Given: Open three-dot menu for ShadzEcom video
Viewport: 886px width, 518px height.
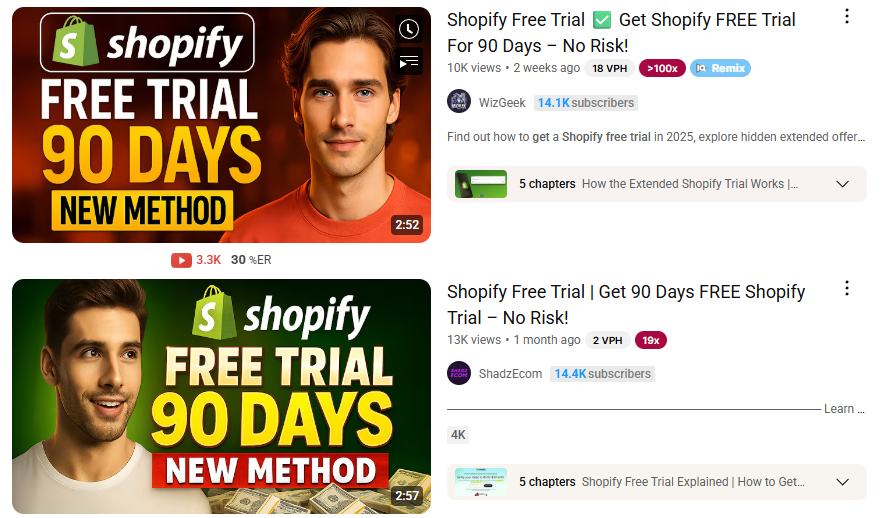Looking at the screenshot, I should [x=846, y=289].
